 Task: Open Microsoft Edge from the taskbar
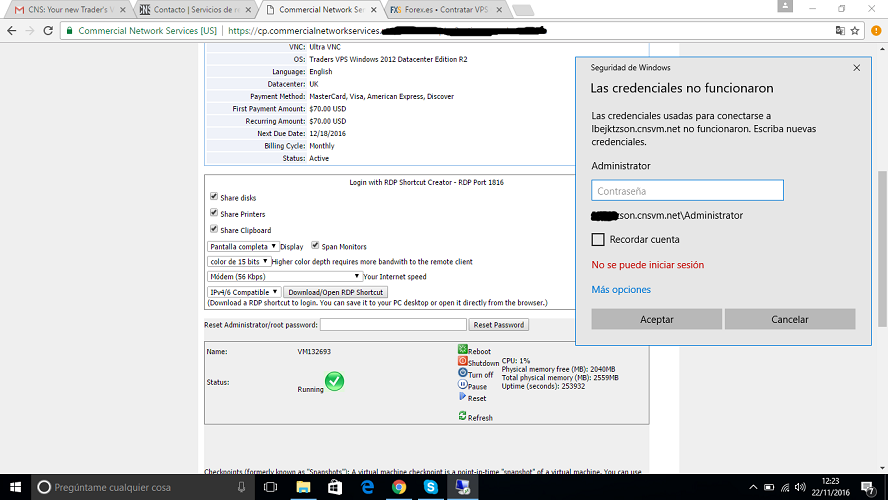click(366, 487)
